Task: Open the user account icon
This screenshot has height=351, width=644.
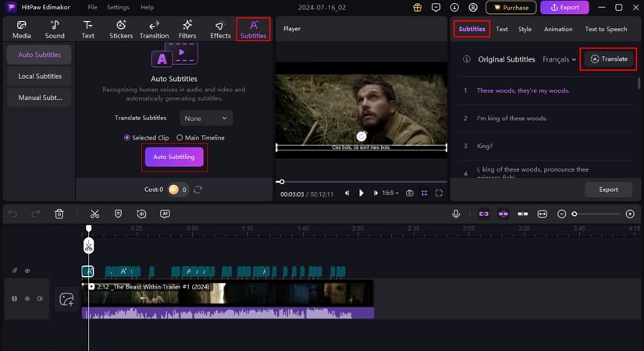Action: pos(473,7)
